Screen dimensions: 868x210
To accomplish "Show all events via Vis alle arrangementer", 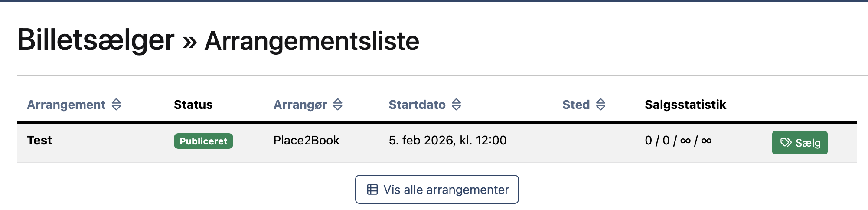I will coord(437,190).
